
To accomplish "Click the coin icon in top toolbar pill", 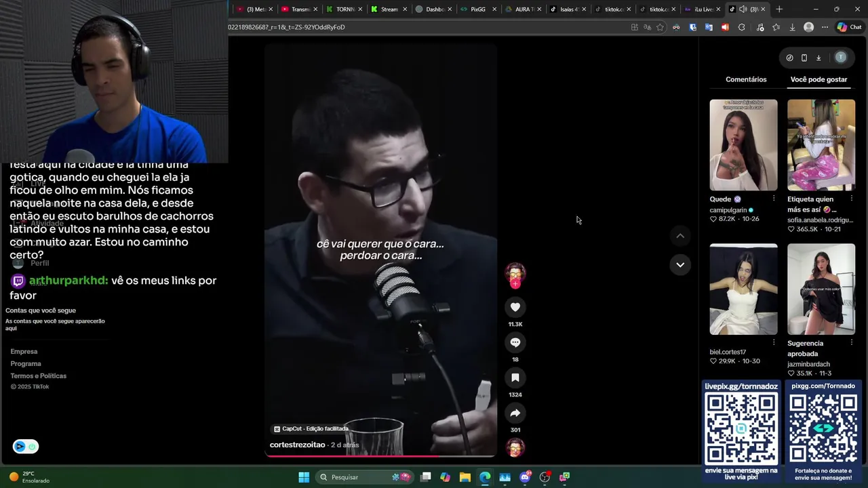I will (789, 58).
